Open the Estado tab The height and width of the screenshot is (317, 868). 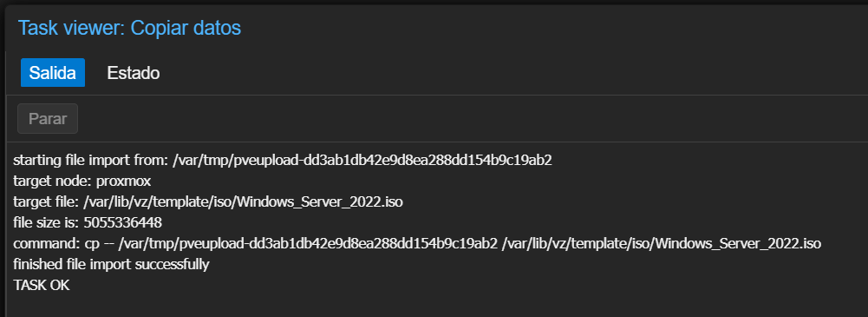tap(134, 73)
